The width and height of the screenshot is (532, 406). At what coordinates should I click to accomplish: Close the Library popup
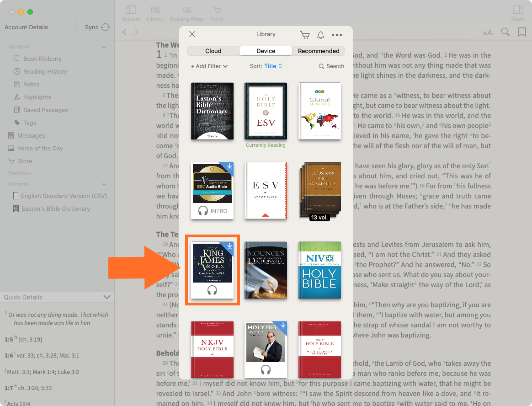(192, 34)
